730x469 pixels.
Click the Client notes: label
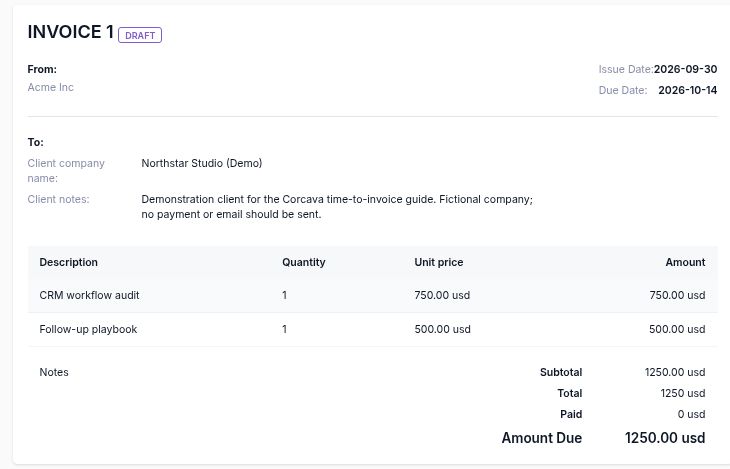(x=58, y=199)
